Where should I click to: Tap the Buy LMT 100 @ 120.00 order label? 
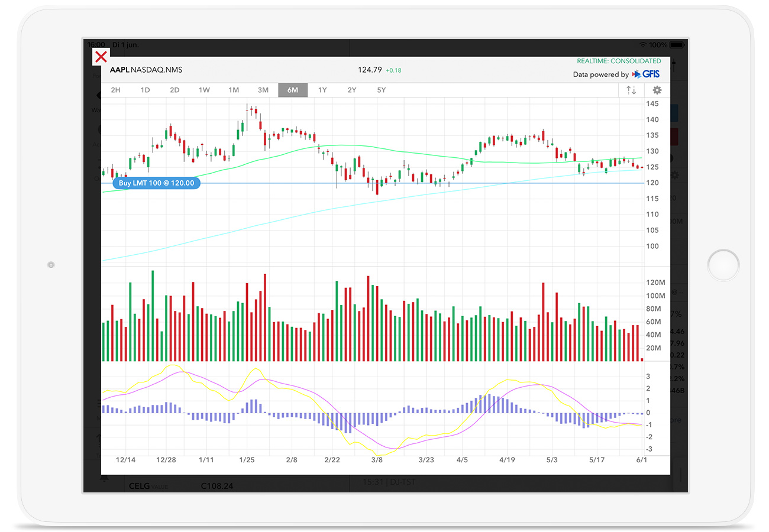[156, 183]
